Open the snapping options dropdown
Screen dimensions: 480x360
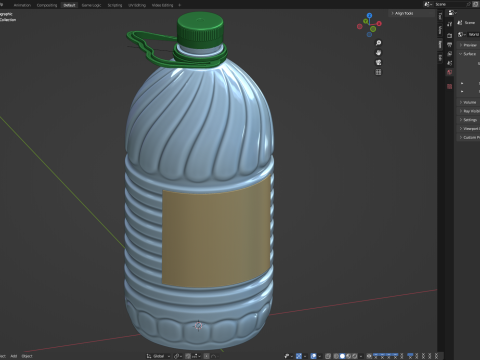[196, 356]
